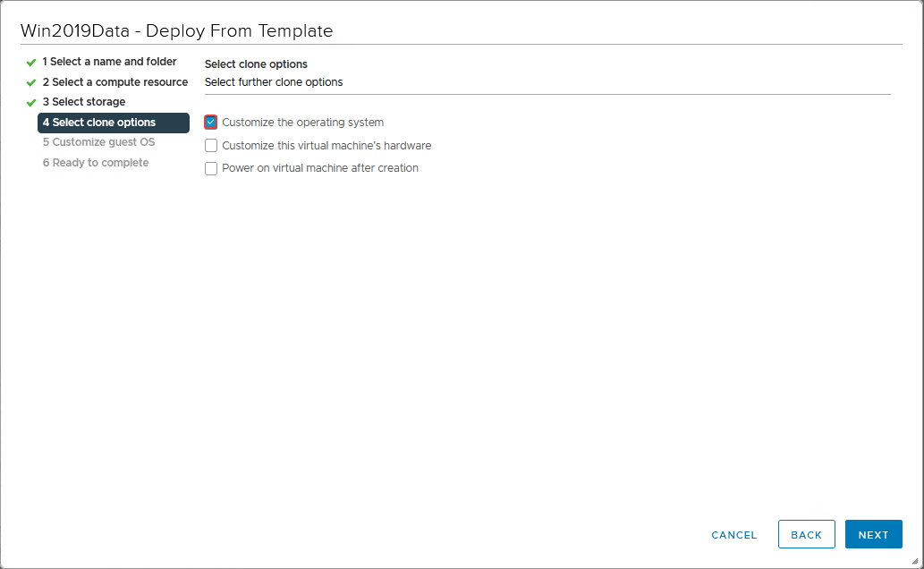
Task: Click the green checkmark beside compute resource step
Action: (31, 82)
